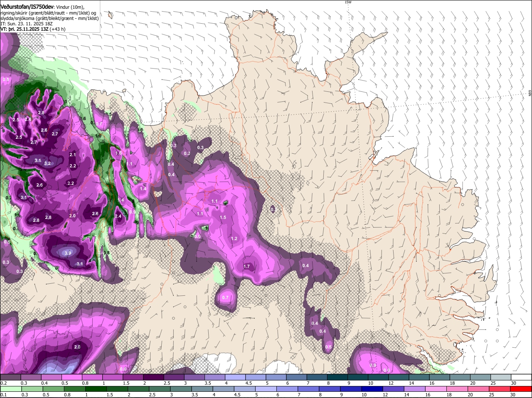The height and width of the screenshot is (398, 532).
Task: Click the (+43 h) forecast offset text
Action: tap(57, 29)
